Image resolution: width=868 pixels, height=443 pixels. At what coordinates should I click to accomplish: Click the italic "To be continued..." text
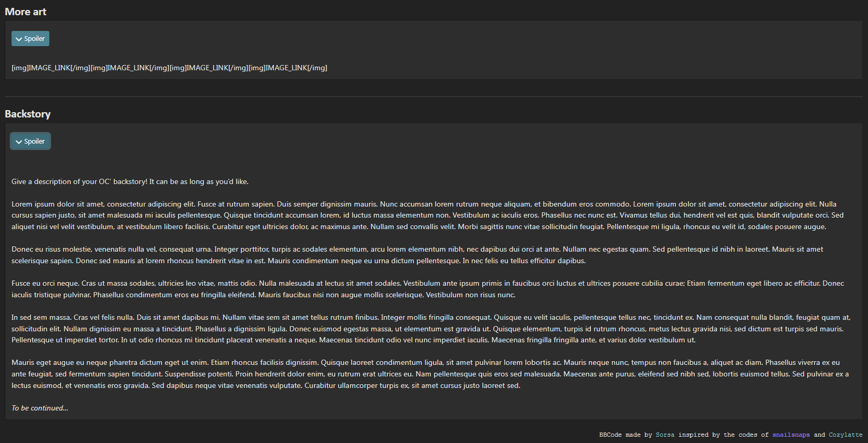tap(40, 408)
